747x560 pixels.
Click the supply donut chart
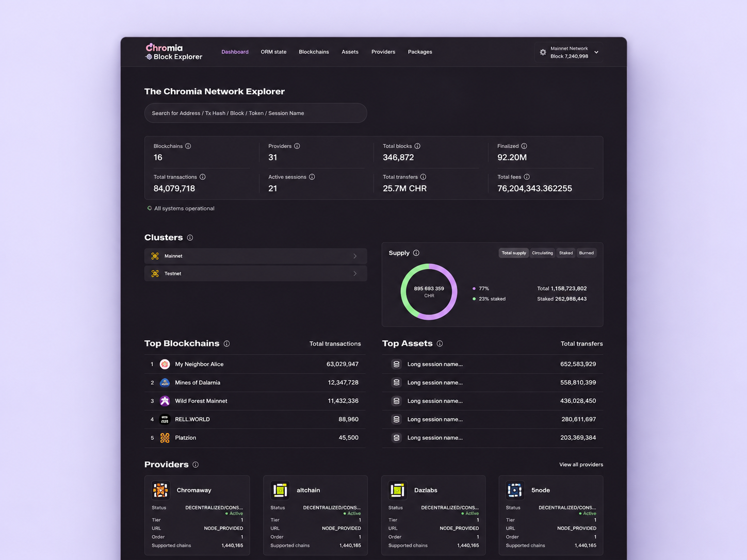pyautogui.click(x=429, y=292)
